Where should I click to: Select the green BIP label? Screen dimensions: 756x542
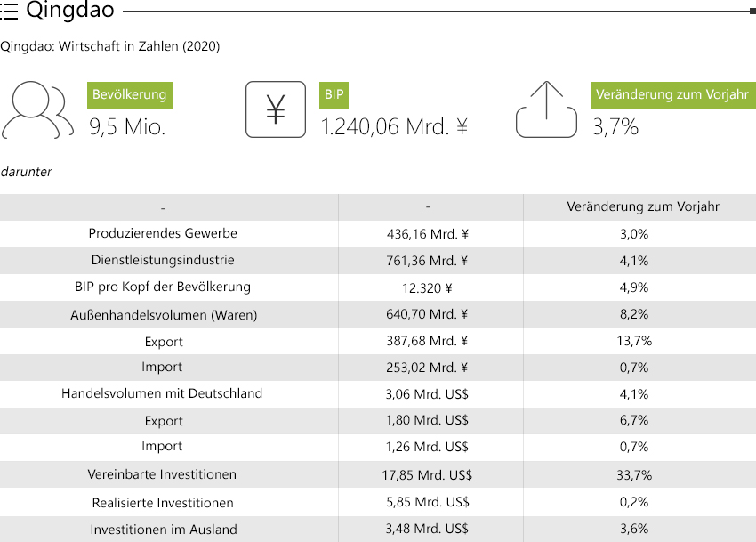click(334, 94)
